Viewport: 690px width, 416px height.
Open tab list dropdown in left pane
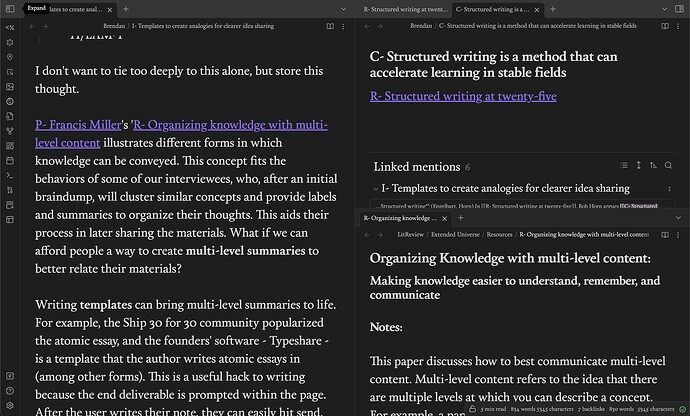tap(344, 9)
